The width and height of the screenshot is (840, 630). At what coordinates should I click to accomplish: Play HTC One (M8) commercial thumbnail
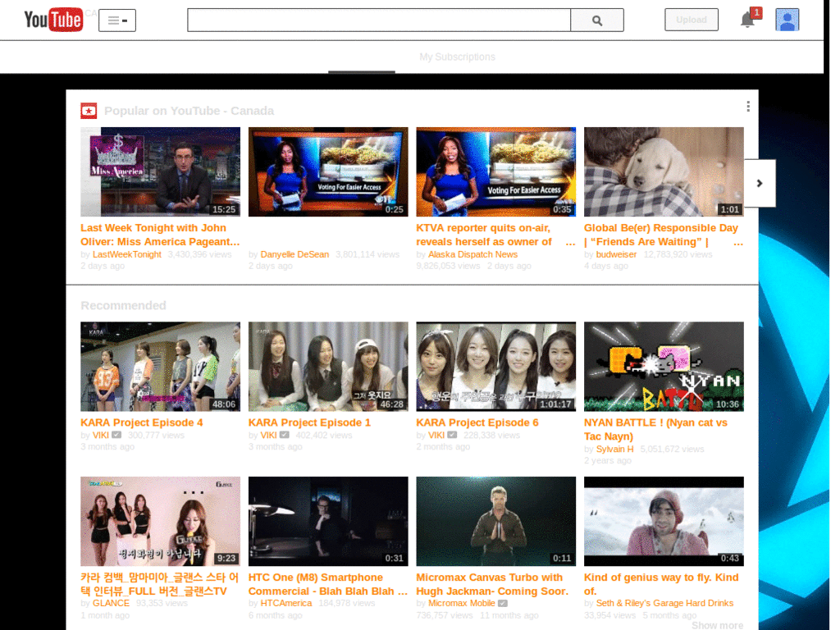328,521
